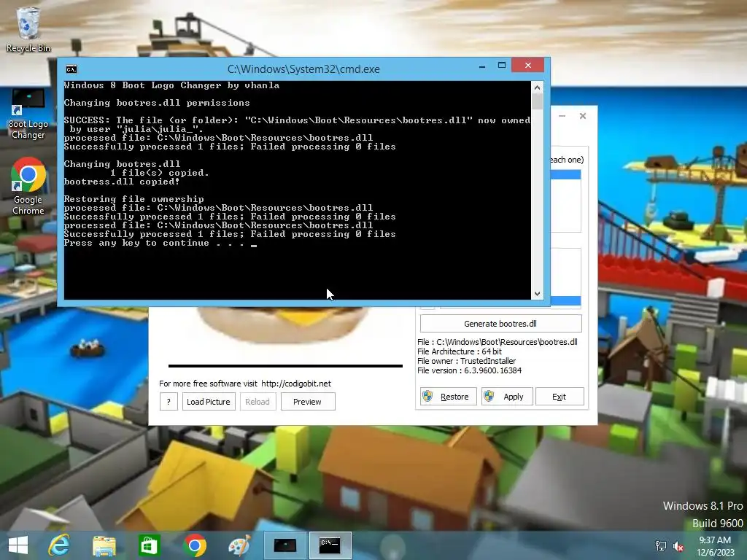747x560 pixels.
Task: Click the Apply button with shield
Action: (507, 397)
